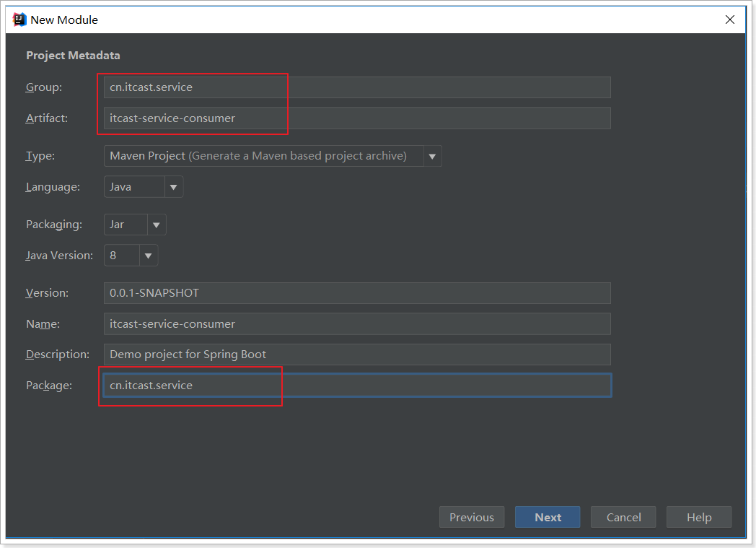Expand the Language dropdown
Image resolution: width=756 pixels, height=548 pixels.
pos(173,187)
